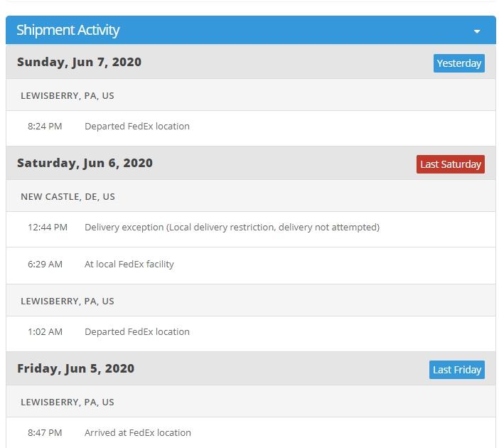Click the Last Saturday red badge

click(451, 164)
